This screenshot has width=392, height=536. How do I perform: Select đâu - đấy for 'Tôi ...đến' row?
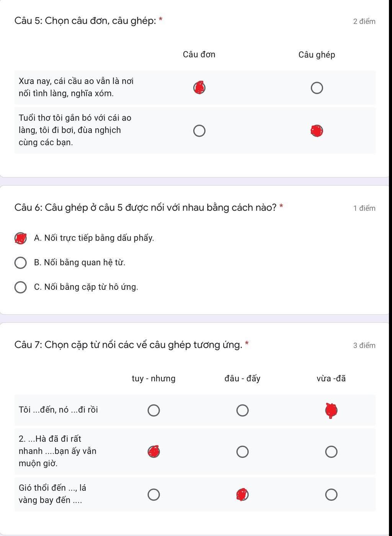coord(242,410)
